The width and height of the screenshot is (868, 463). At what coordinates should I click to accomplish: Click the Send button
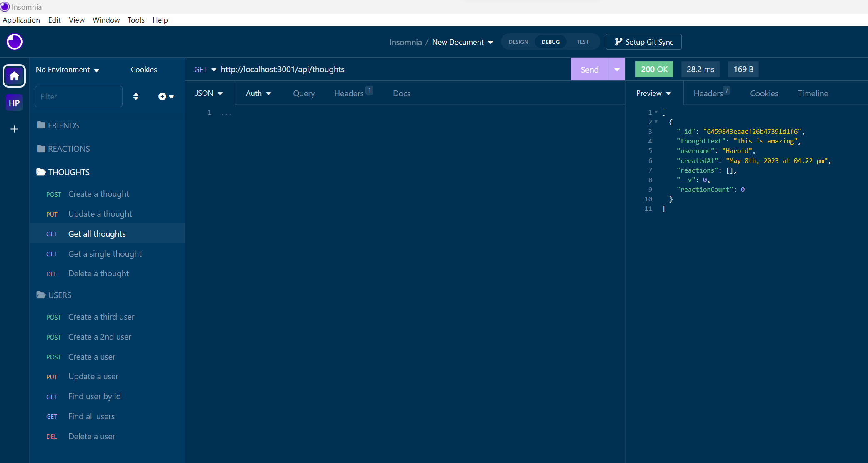tap(589, 69)
